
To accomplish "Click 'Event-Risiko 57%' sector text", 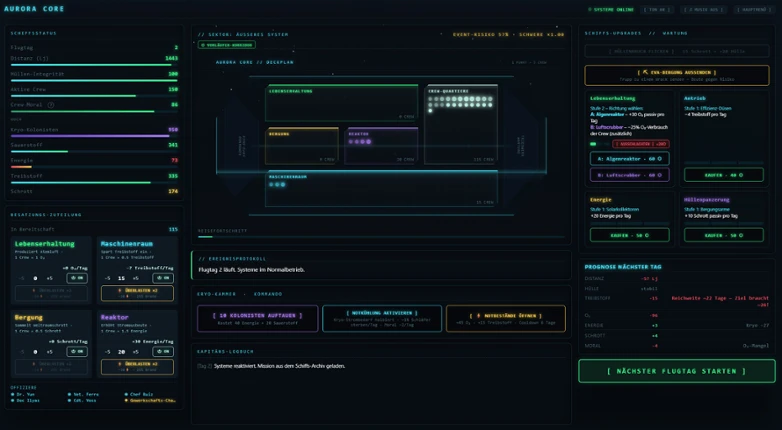I will (x=481, y=34).
